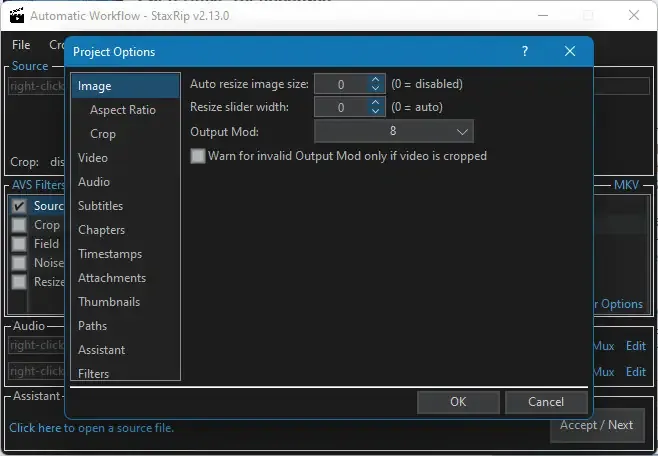Switch to the Video options page
658x456 pixels.
click(x=93, y=158)
